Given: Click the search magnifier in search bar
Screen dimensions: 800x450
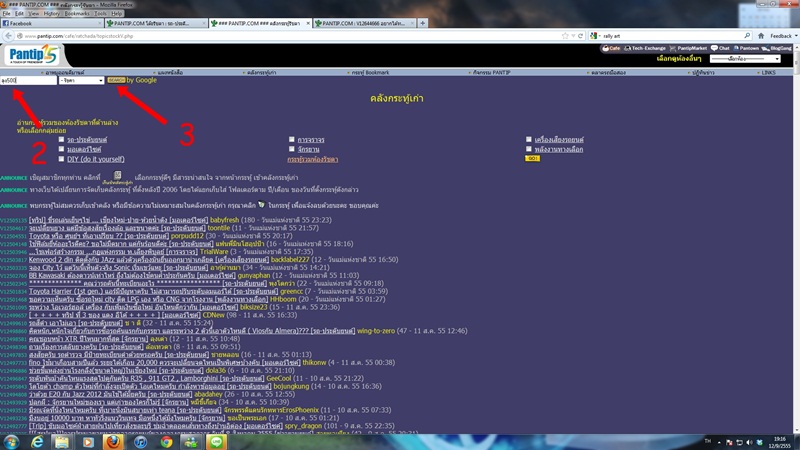Looking at the screenshot, I should [x=747, y=36].
